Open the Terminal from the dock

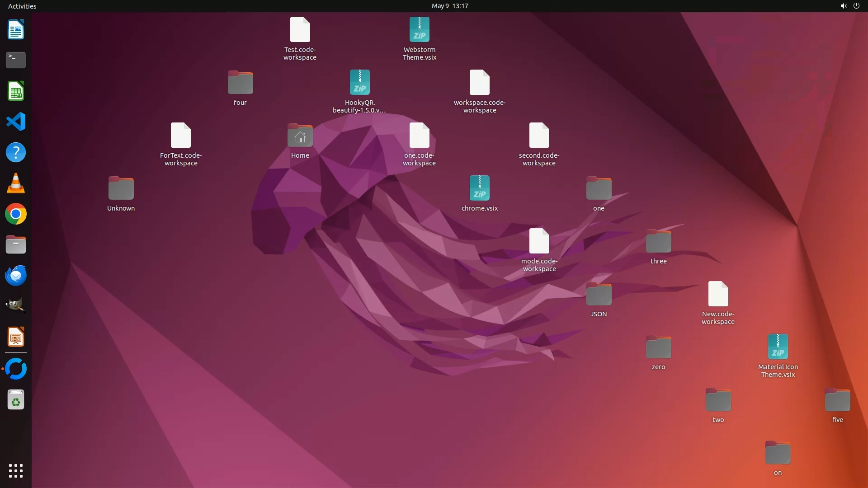click(16, 60)
